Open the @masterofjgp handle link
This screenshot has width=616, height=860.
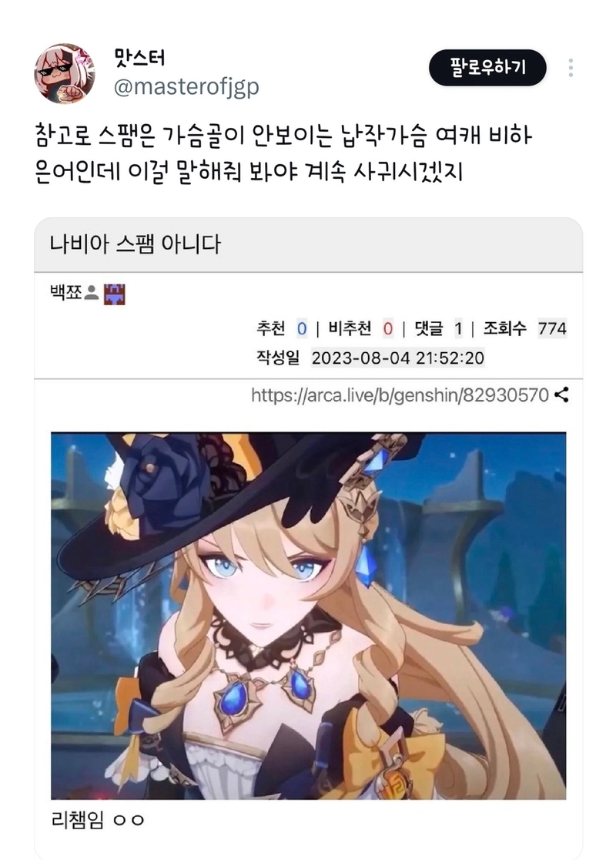point(186,86)
